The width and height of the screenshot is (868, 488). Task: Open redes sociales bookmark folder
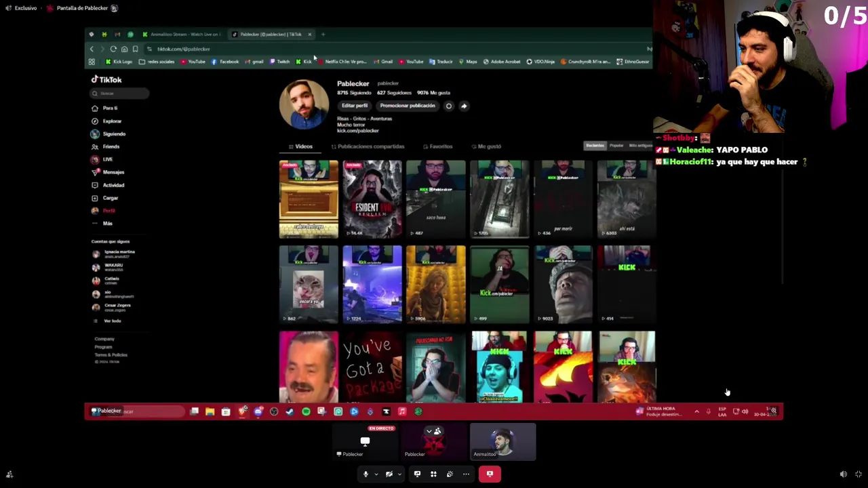[x=157, y=62]
